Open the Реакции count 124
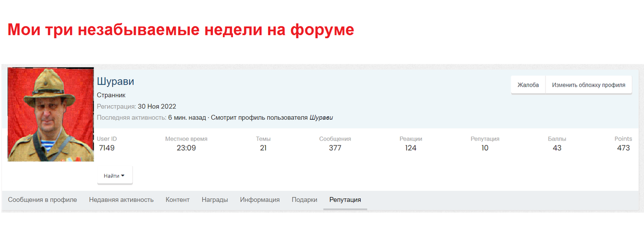 point(411,148)
